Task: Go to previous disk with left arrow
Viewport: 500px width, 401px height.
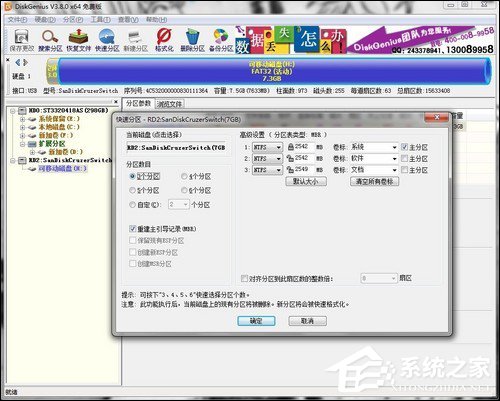Action: (x=18, y=62)
